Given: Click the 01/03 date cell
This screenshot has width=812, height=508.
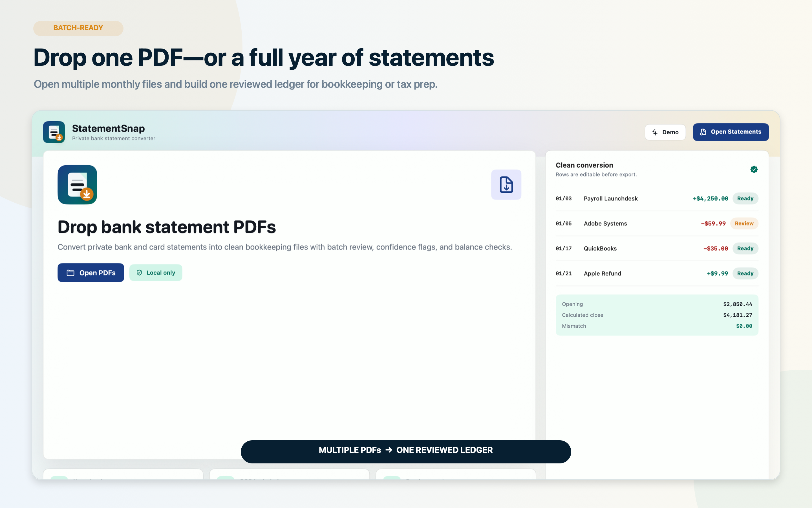Looking at the screenshot, I should [563, 199].
